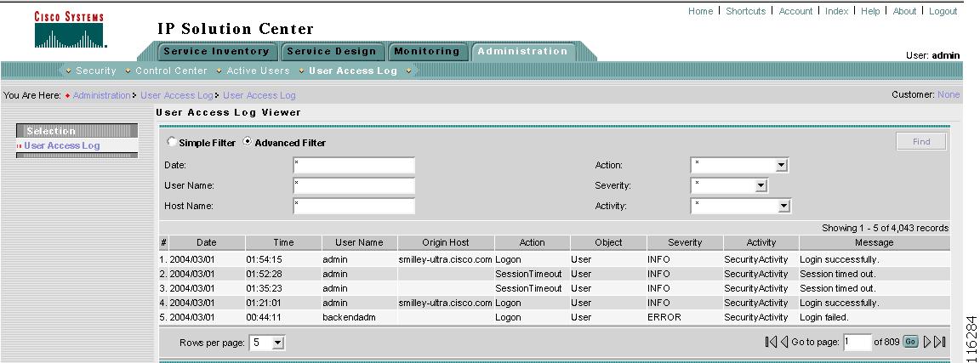980x363 pixels.
Task: Click the Message column header
Action: tap(875, 242)
